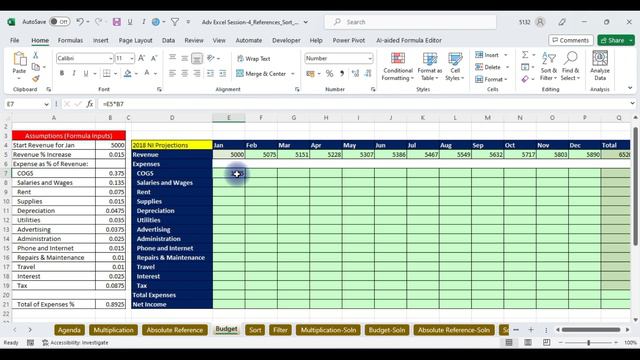This screenshot has height=360, width=640.
Task: Open the Number format dropdown
Action: [x=370, y=58]
